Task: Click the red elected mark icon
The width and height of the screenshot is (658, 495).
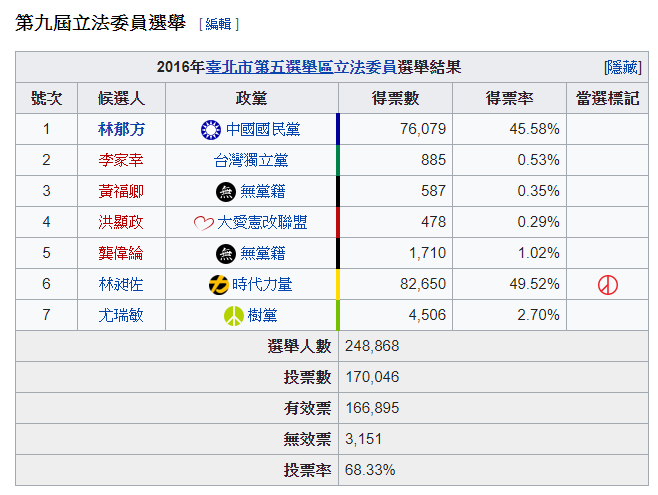Action: 608,285
